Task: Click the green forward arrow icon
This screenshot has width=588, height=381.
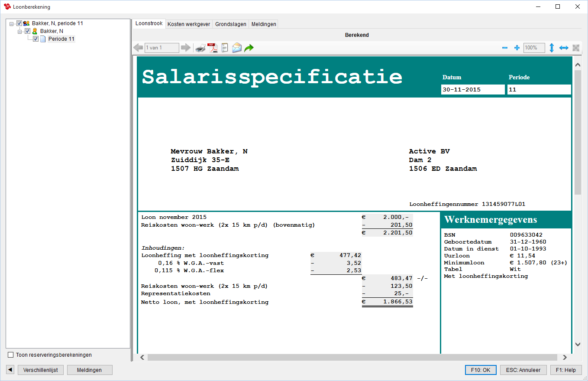Action: 249,48
